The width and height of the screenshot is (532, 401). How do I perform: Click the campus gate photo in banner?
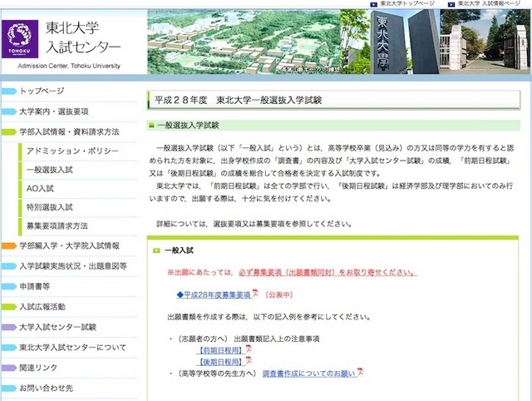(x=485, y=42)
